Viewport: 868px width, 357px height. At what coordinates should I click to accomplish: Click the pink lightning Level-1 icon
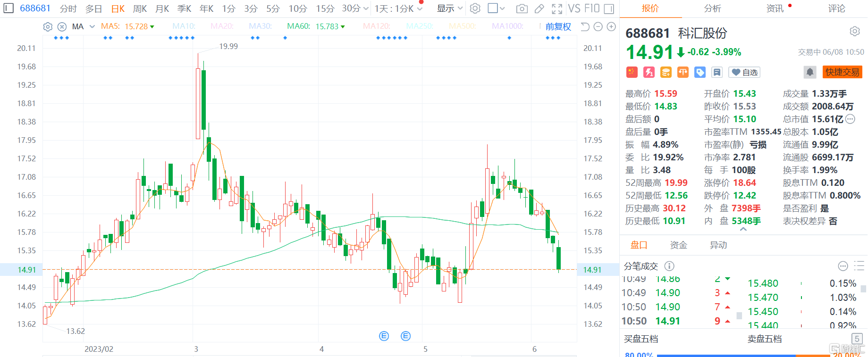point(649,72)
